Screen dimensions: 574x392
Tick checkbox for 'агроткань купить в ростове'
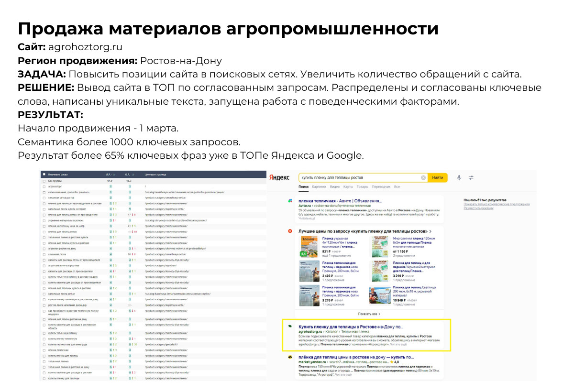44,265
